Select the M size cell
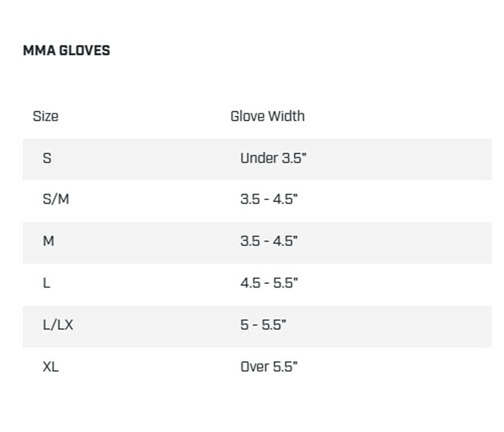Screen dimensions: 504x432 49,241
